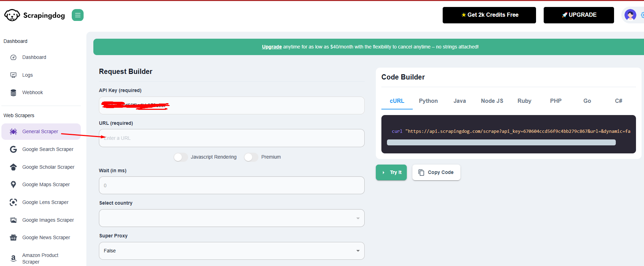Select the Go code tab
The width and height of the screenshot is (644, 266).
[x=587, y=101]
